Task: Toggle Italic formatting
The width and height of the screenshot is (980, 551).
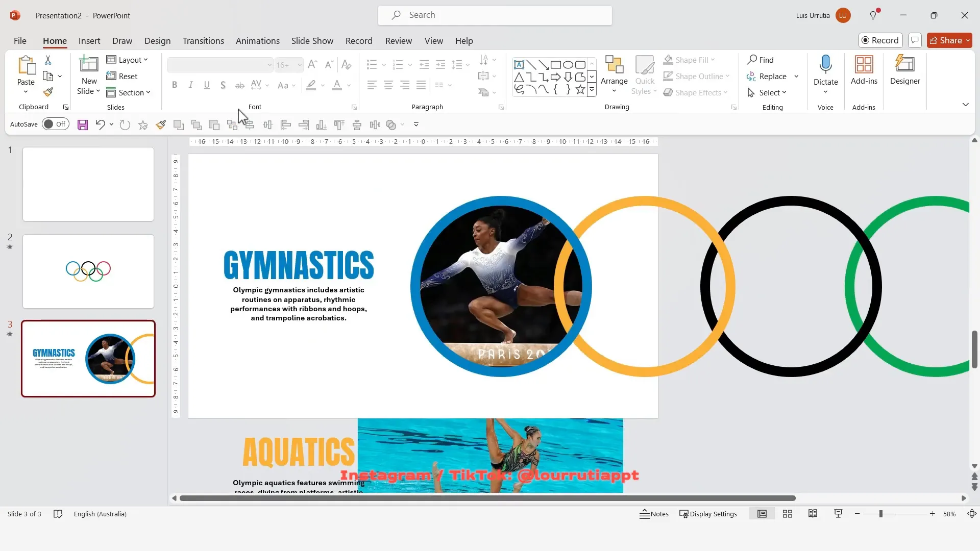Action: point(191,85)
